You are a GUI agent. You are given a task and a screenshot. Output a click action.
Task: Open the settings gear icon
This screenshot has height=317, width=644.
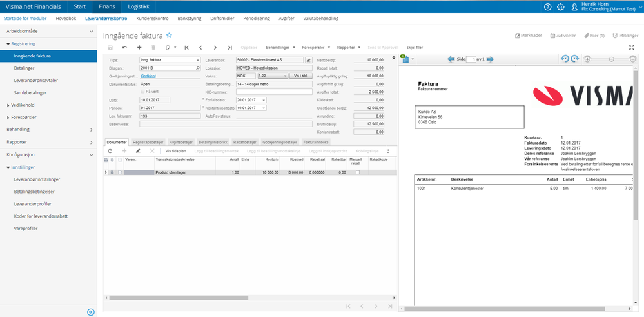(x=561, y=7)
